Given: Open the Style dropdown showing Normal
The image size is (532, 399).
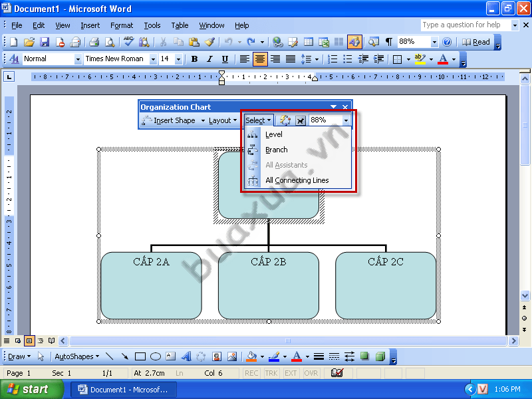Looking at the screenshot, I should [78, 59].
